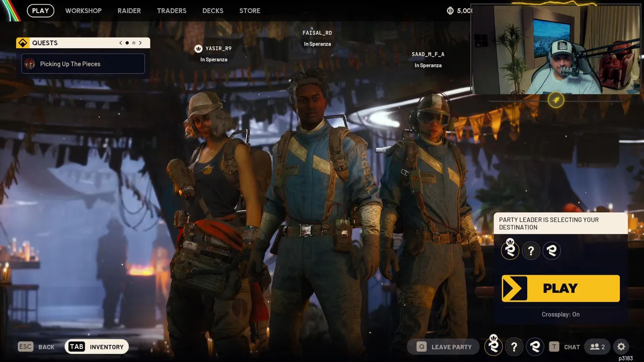The height and width of the screenshot is (362, 644).
Task: Start matchmaking with the yellow PLAY button
Action: 560,288
